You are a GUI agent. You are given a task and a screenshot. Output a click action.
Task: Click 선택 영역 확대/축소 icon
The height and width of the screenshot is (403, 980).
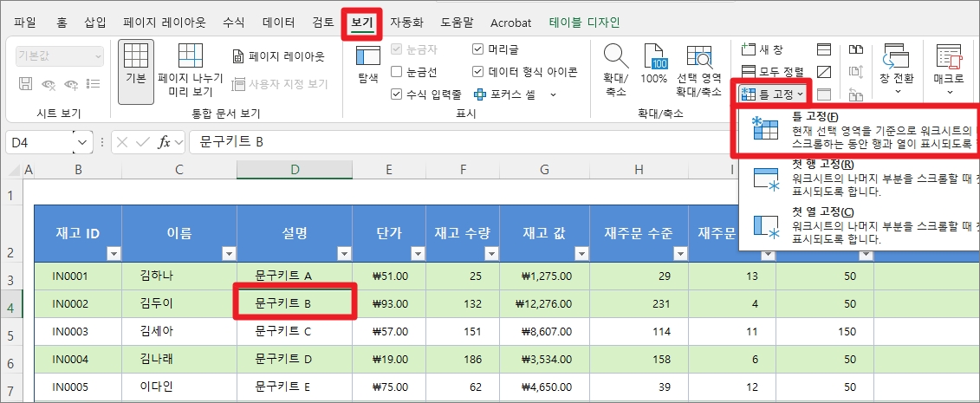(x=698, y=57)
